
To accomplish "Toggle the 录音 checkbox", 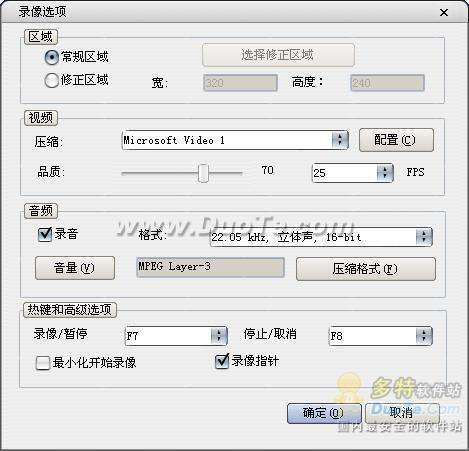I will pos(45,234).
